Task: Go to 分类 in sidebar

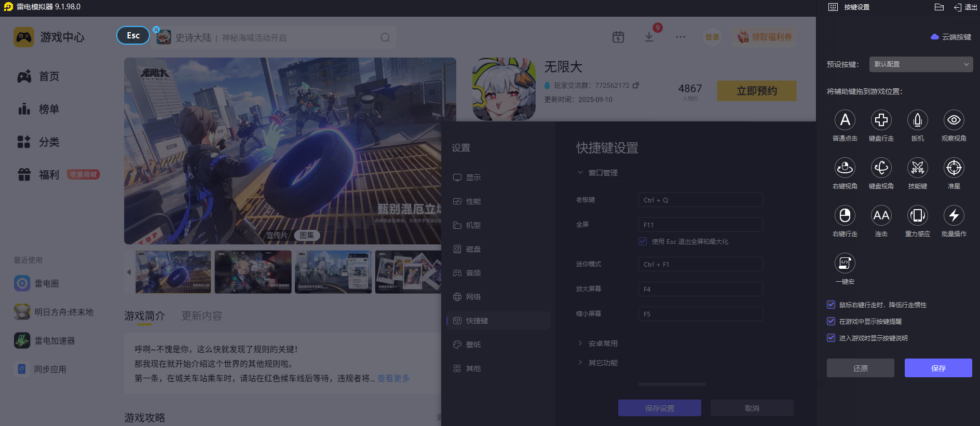Action: [38, 142]
